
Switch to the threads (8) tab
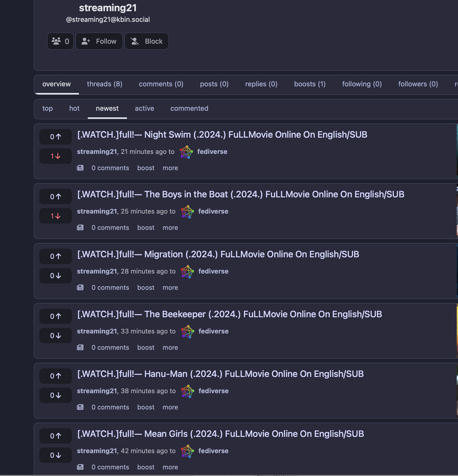coord(105,84)
